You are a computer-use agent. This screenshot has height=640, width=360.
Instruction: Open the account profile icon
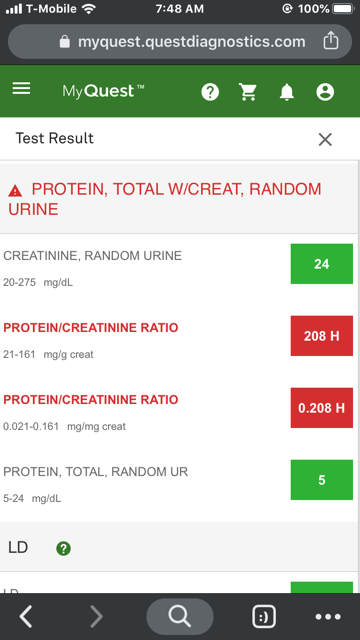325,92
